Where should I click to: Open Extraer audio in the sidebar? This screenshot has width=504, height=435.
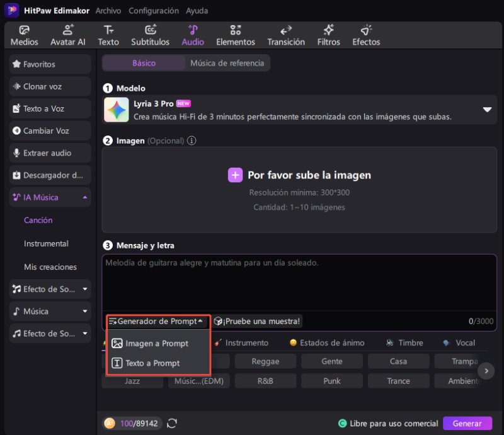pos(50,153)
